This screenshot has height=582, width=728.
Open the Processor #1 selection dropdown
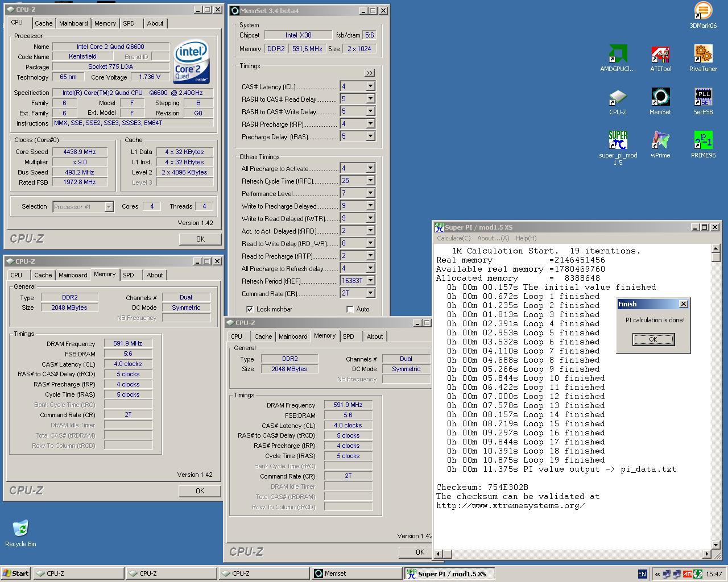[109, 207]
